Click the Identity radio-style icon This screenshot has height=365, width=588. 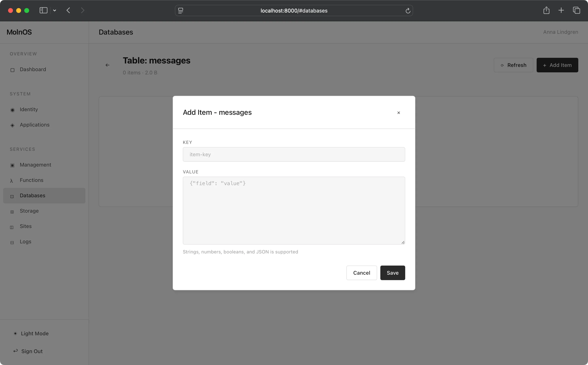point(12,110)
